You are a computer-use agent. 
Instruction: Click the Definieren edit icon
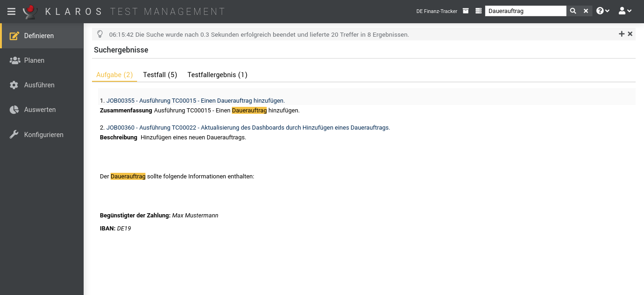[14, 36]
